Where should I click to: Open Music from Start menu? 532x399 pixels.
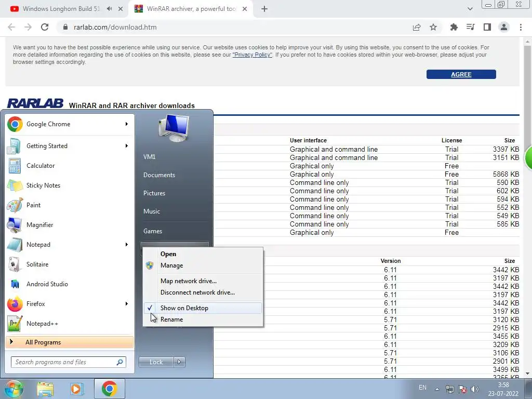151,211
